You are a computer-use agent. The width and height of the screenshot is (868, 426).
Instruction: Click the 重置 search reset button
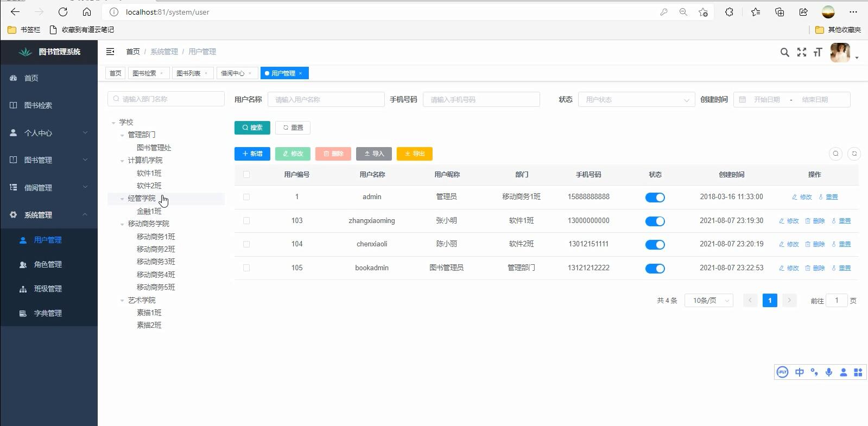point(293,128)
